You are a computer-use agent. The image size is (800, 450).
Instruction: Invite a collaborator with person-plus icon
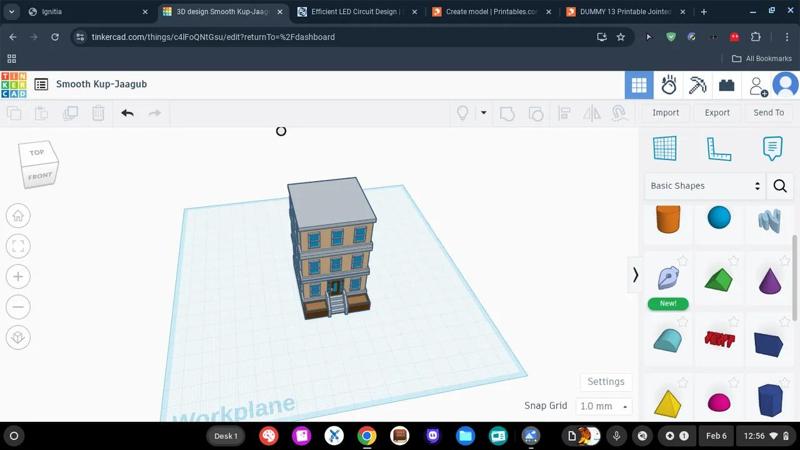pos(758,86)
